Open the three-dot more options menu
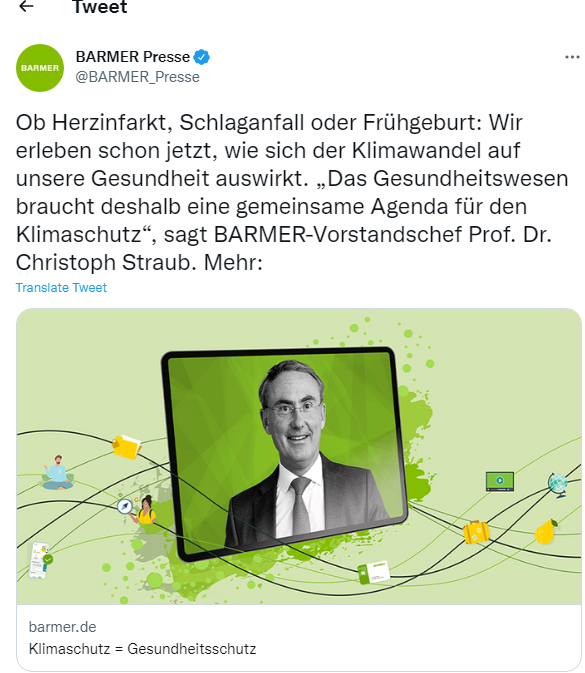585x673 pixels. tap(572, 57)
